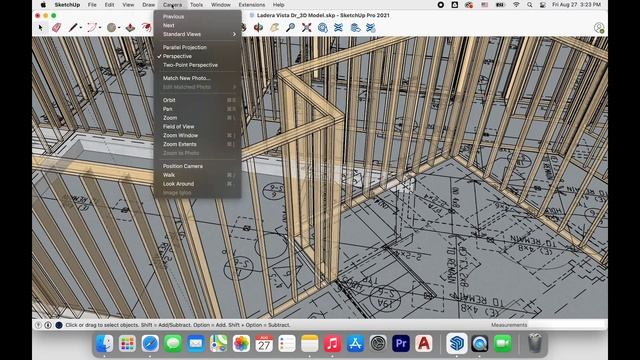Choose Previous in Camera menu

198,17
